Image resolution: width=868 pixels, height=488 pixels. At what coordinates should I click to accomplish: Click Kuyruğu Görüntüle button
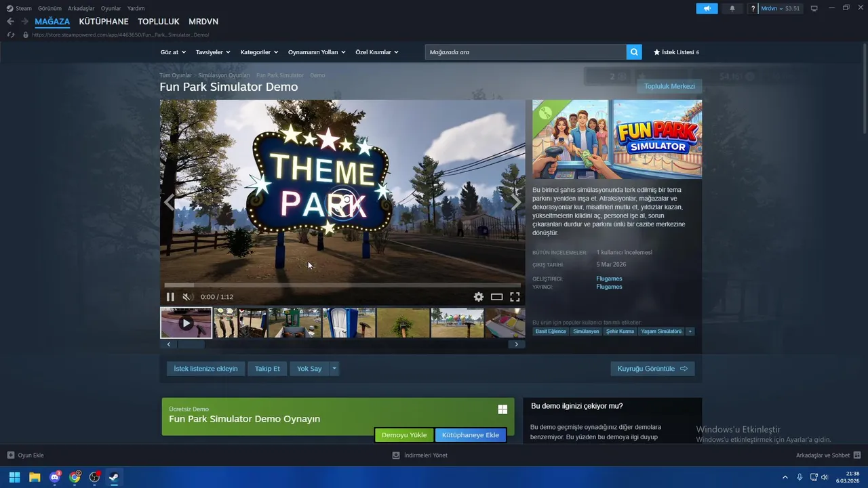pos(652,369)
